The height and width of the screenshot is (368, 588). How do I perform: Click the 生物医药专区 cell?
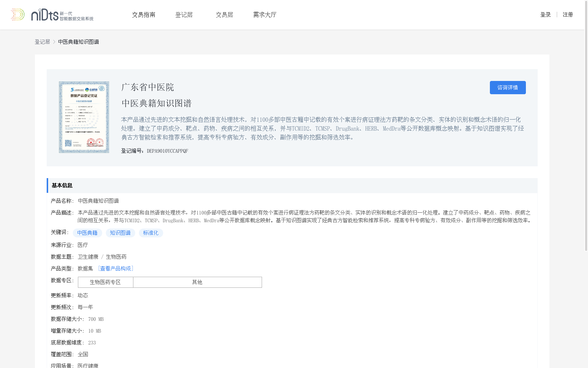click(105, 282)
